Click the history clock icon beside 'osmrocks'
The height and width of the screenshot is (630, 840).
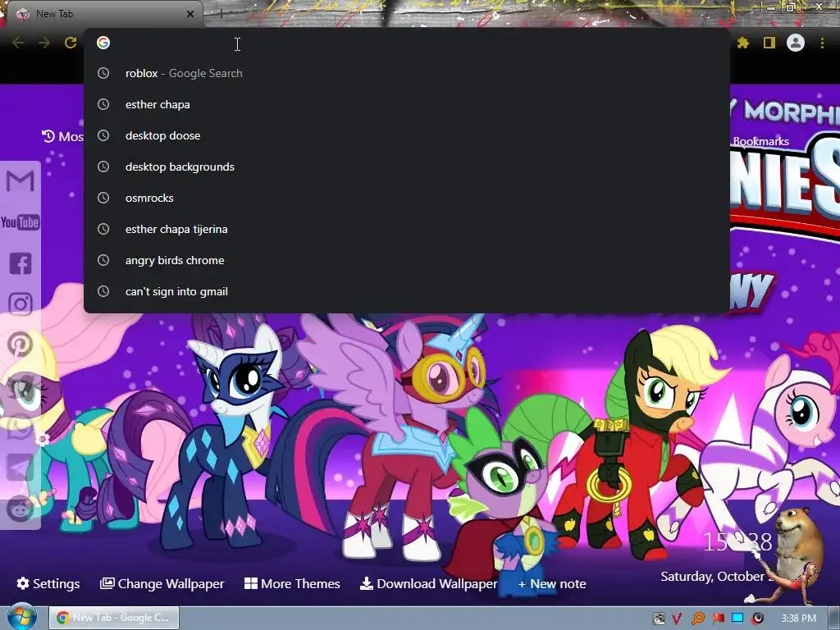[103, 198]
